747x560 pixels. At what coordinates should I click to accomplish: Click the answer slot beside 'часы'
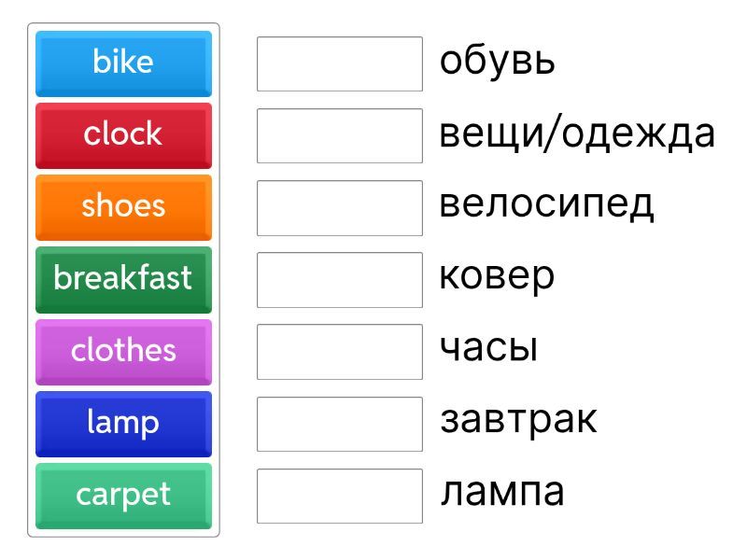point(340,351)
